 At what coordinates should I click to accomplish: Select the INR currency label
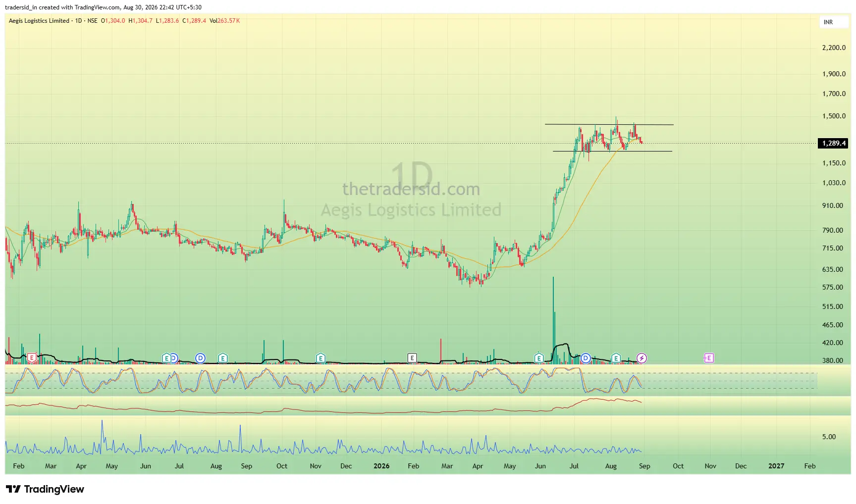[x=828, y=22]
